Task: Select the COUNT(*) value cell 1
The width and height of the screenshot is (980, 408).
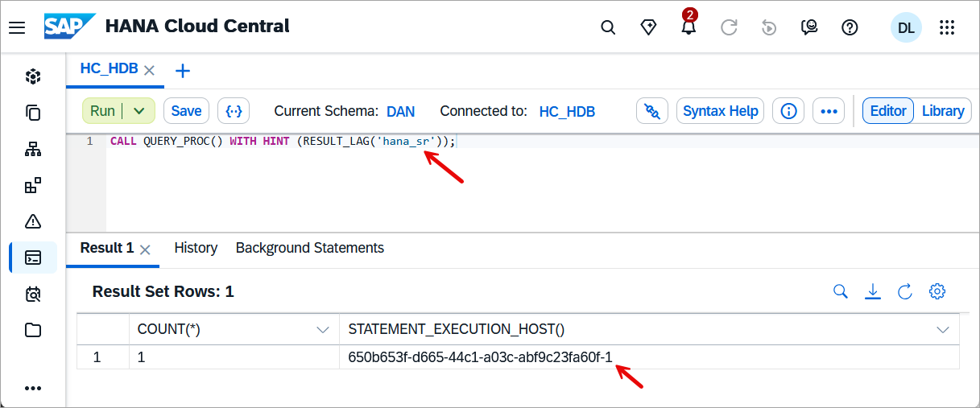Action: [x=234, y=357]
